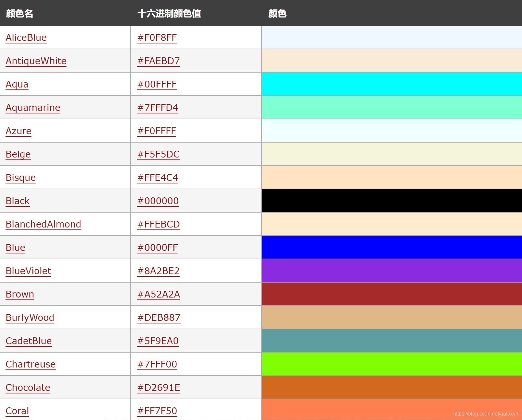
Task: Select the AliceBlue color swatch
Action: [x=392, y=37]
